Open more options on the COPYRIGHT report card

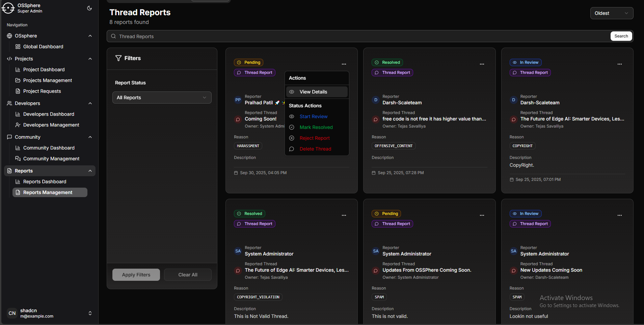click(620, 64)
